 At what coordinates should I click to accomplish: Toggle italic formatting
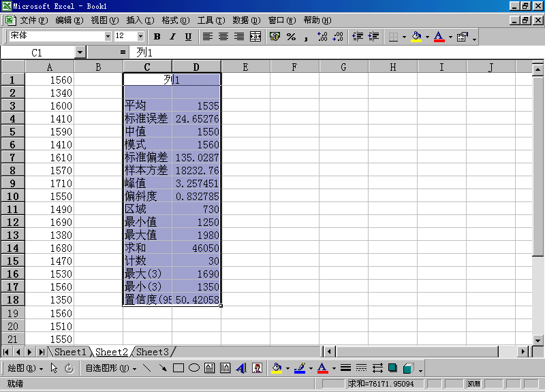coord(172,36)
